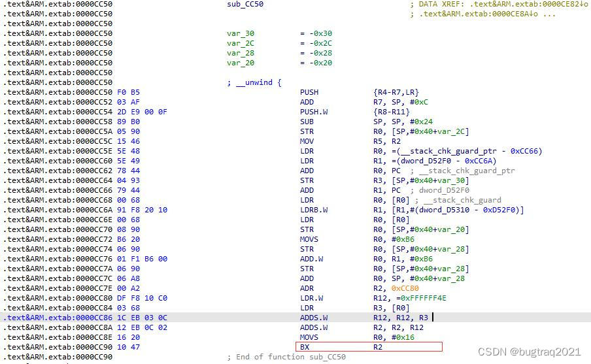Select the sub_CC50 function label
591x364 pixels.
[245, 4]
